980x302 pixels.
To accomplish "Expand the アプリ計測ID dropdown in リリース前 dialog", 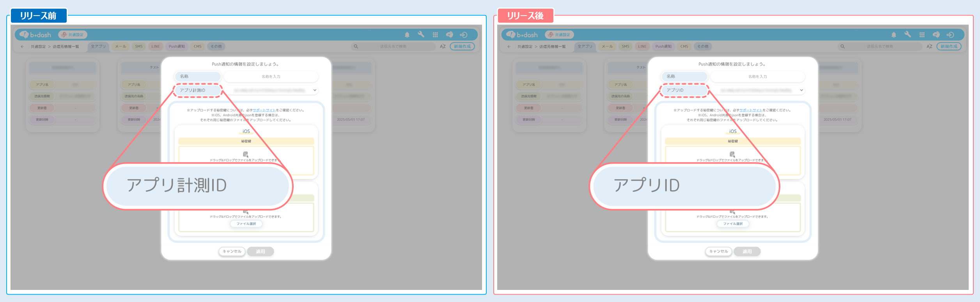I will [314, 90].
